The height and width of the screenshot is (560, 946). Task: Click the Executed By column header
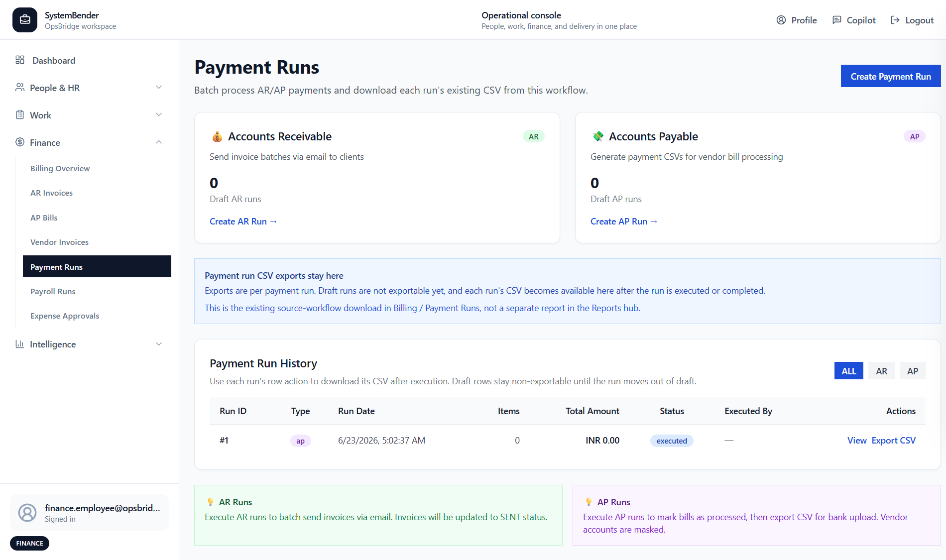pos(748,411)
